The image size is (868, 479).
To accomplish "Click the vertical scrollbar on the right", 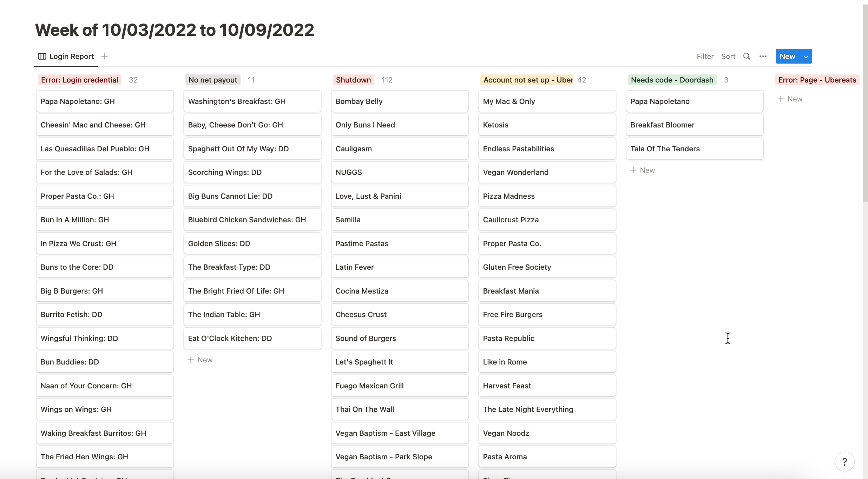I will 865,105.
